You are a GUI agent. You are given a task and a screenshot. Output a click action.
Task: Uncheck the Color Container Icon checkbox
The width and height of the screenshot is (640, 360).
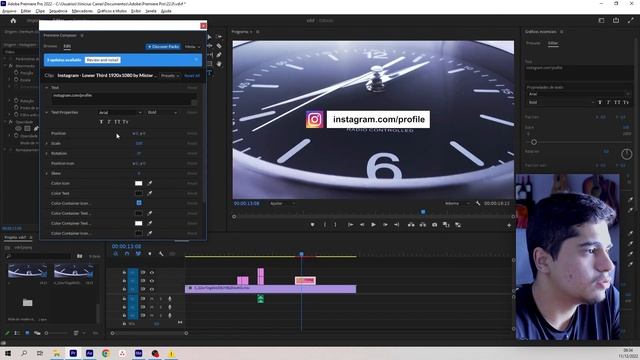click(139, 203)
